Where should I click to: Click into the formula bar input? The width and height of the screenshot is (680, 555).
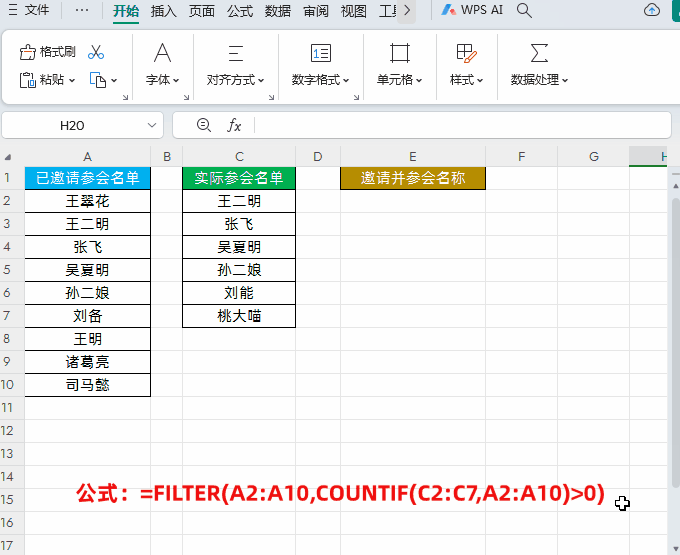coord(462,125)
